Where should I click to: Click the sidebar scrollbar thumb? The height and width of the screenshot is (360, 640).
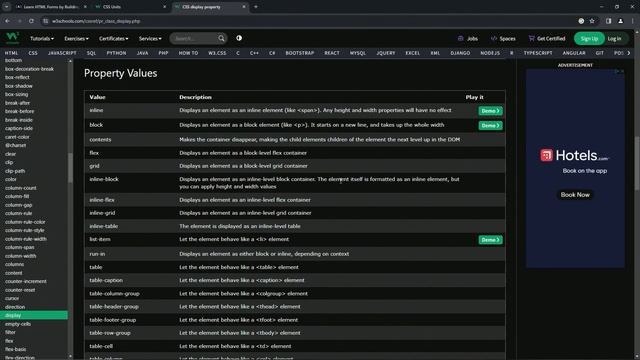(70, 168)
